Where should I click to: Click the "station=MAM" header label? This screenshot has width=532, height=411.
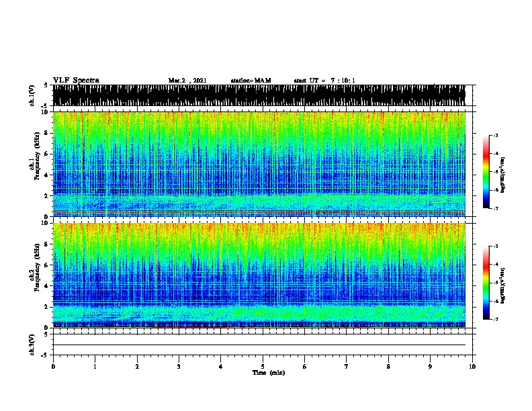pos(251,81)
